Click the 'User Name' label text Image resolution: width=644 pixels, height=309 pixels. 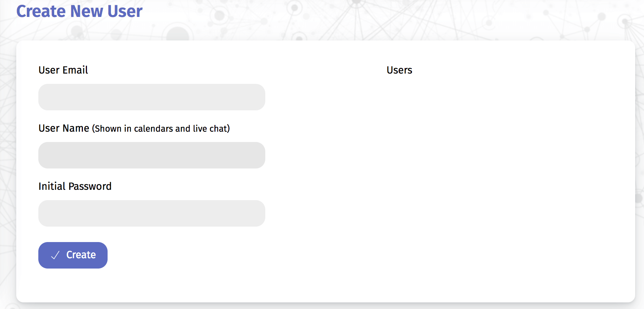pos(64,128)
